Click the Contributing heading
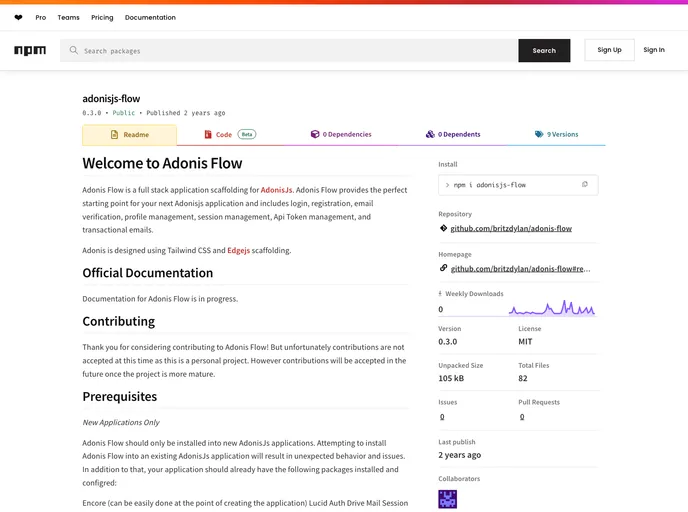Screen dimensions: 688x512 pos(118,322)
